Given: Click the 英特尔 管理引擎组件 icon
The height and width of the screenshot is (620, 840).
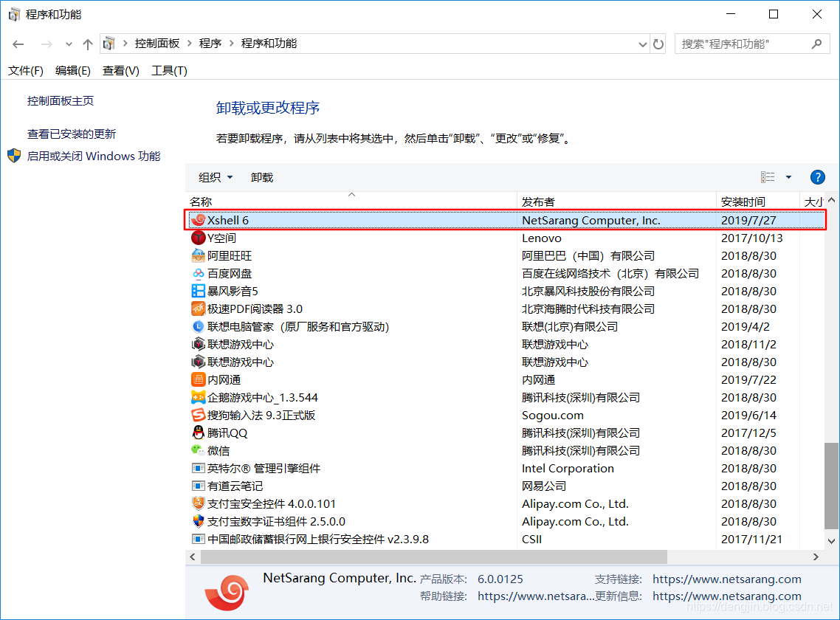Looking at the screenshot, I should tap(199, 468).
